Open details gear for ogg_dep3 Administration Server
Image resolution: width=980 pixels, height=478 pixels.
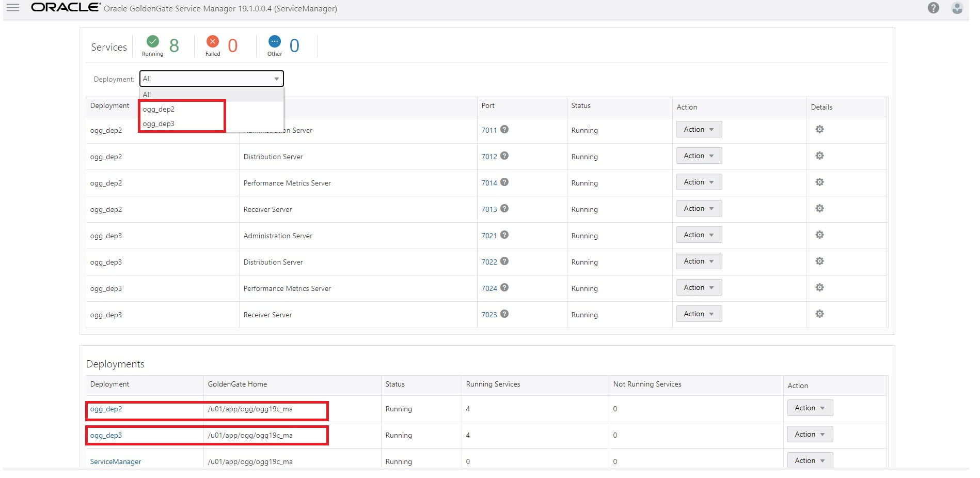pos(819,235)
